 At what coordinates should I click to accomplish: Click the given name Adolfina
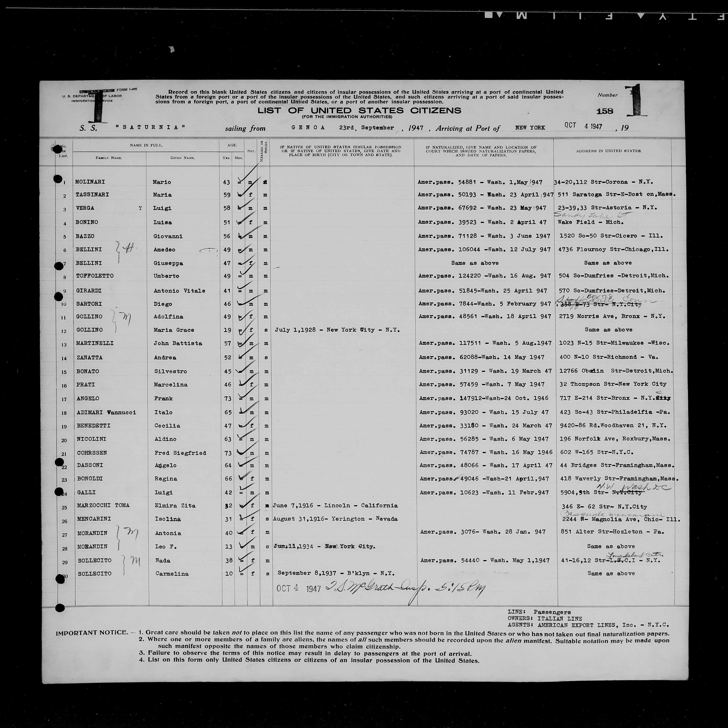pos(168,317)
